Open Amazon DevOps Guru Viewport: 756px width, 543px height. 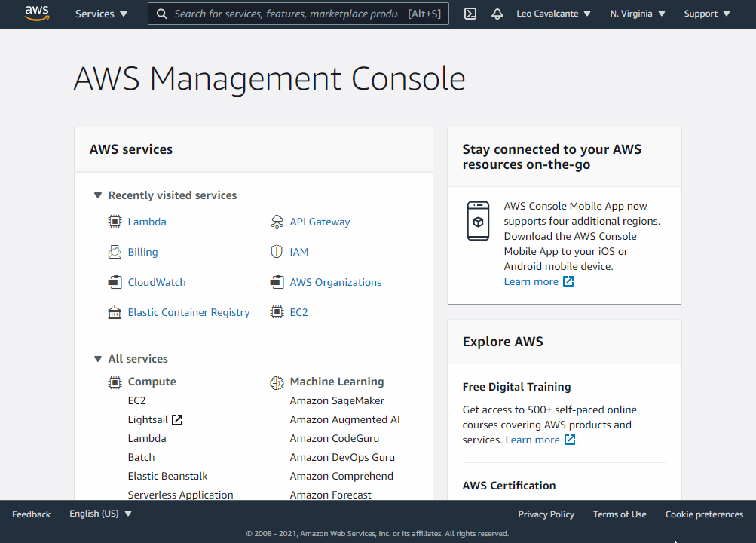coord(342,457)
